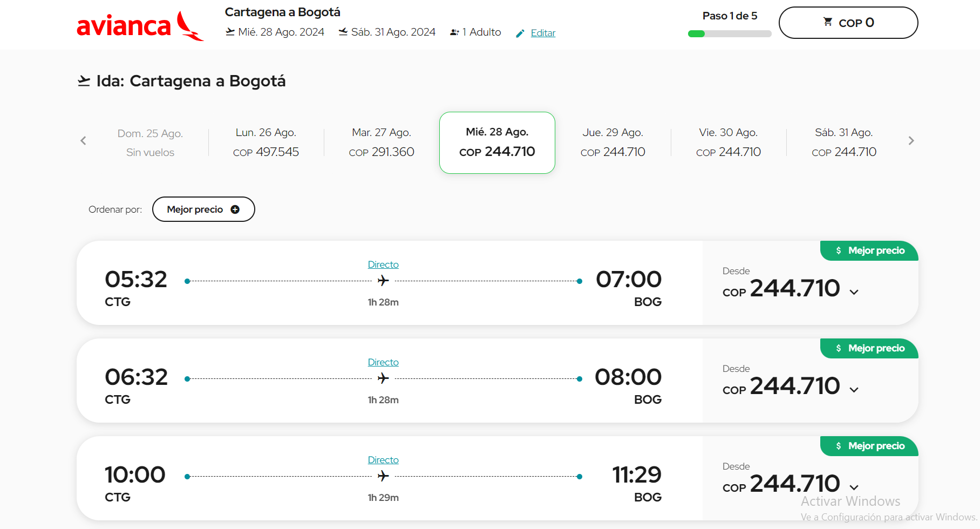This screenshot has height=529, width=980.
Task: Click the pencil edit icon
Action: tap(520, 33)
